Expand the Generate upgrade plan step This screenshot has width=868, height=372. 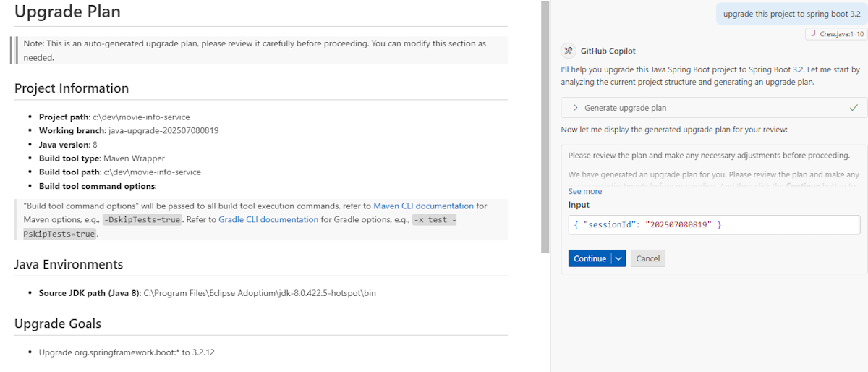point(576,108)
